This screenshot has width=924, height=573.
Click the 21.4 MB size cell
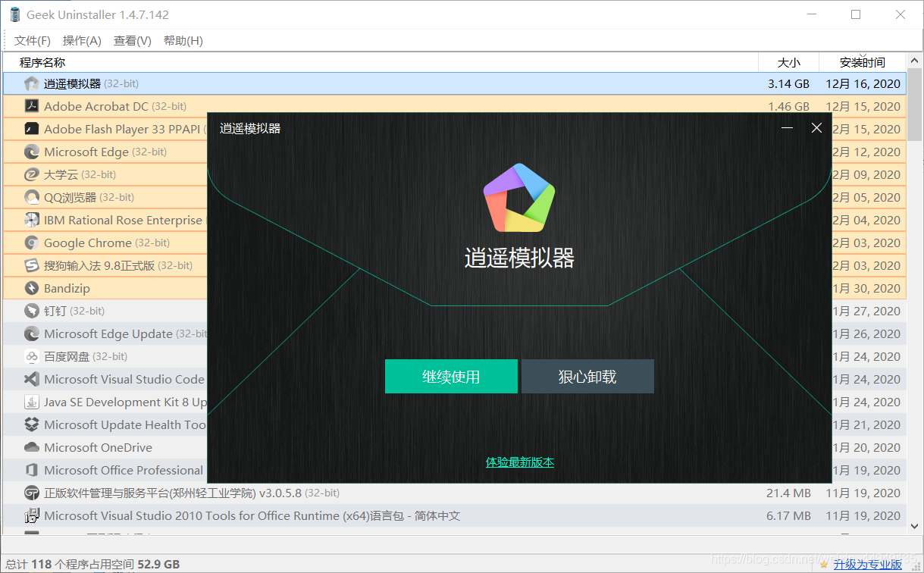pyautogui.click(x=788, y=493)
